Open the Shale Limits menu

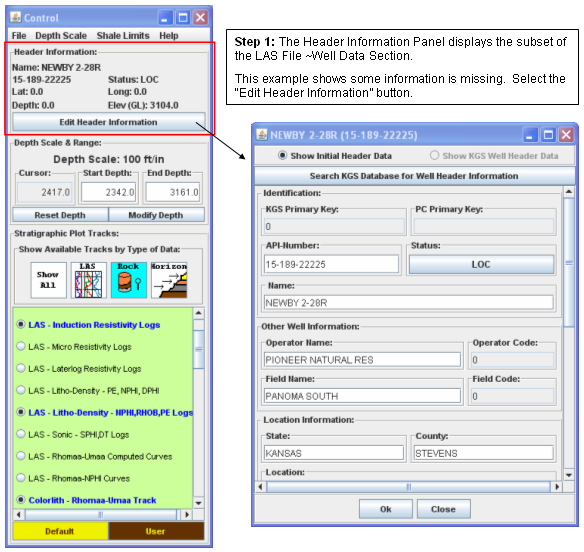pyautogui.click(x=123, y=36)
